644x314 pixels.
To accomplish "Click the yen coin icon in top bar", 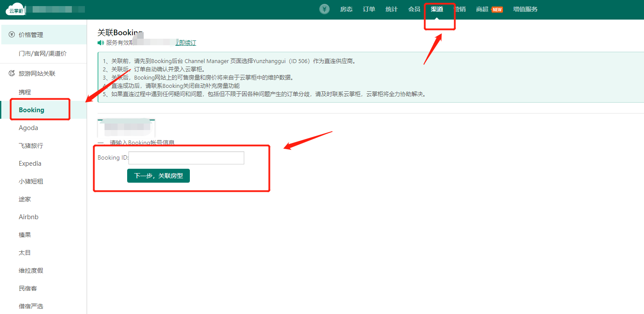I will pos(324,9).
